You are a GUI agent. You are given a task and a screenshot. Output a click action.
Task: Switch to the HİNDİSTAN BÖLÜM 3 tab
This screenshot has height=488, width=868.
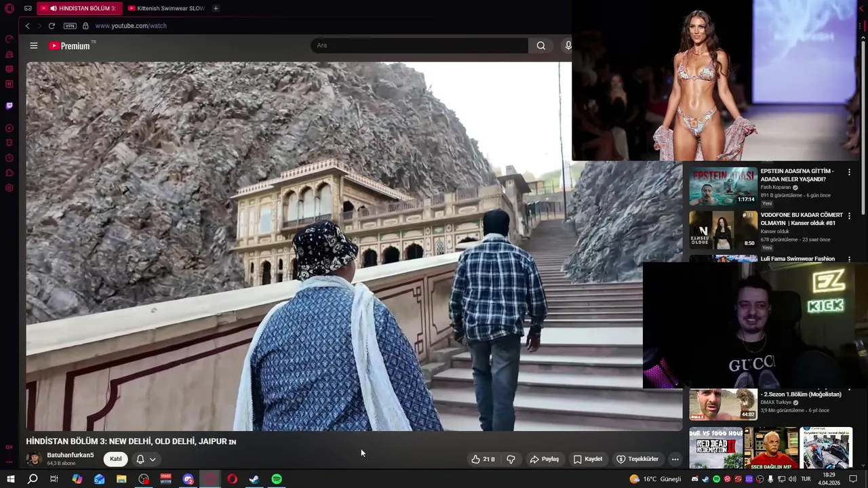click(x=81, y=8)
